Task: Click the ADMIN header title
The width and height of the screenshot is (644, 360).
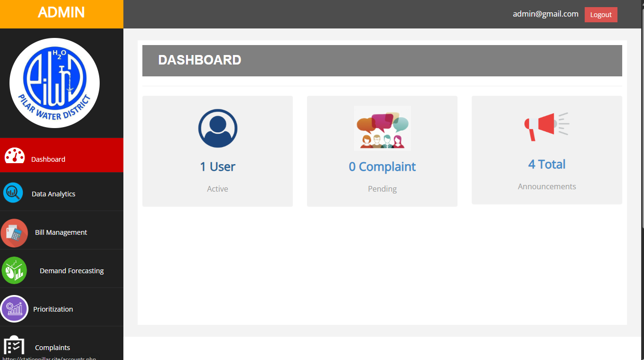Action: click(61, 12)
